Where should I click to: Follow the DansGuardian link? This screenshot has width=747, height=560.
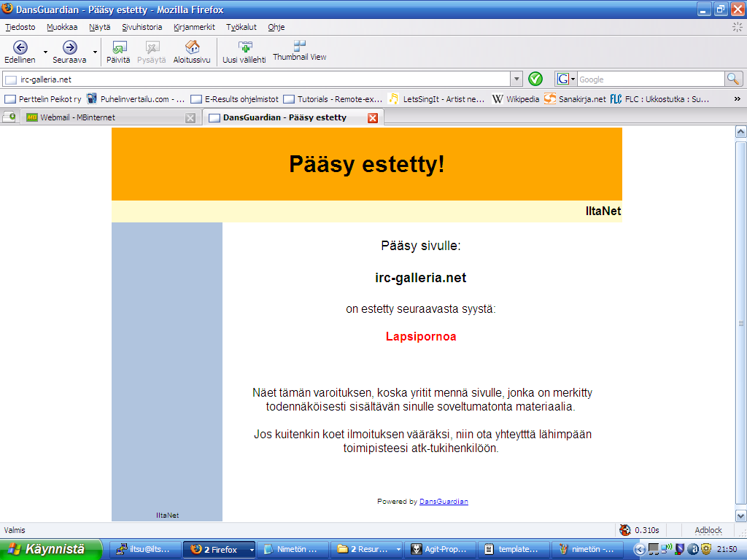(x=444, y=502)
